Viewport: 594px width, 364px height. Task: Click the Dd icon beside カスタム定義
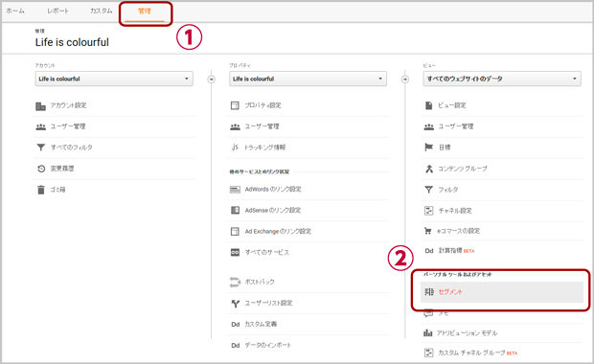(236, 324)
